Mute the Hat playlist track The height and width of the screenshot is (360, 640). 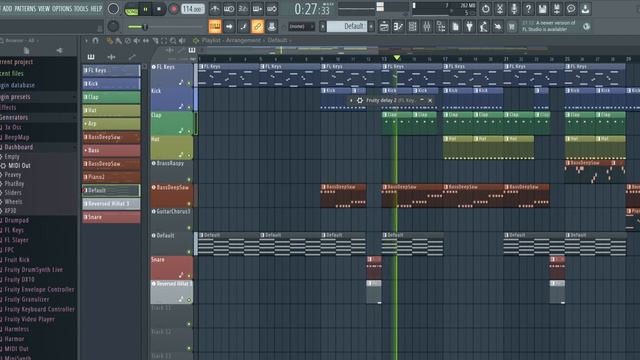coord(189,156)
